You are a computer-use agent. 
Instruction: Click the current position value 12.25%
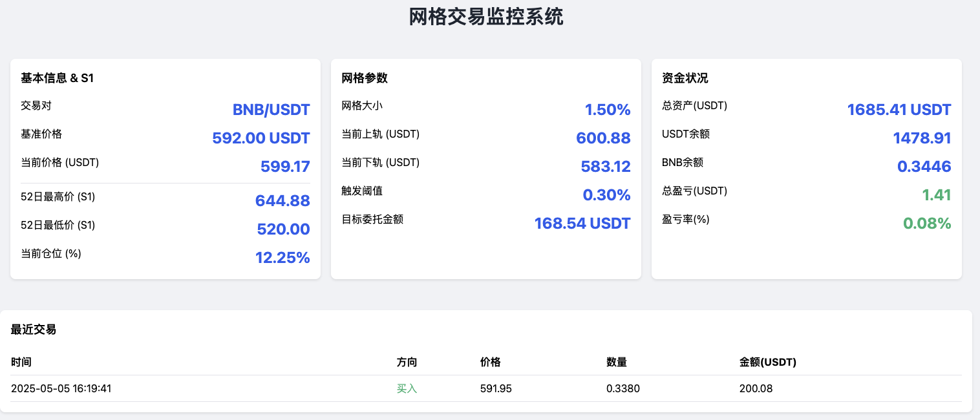click(x=282, y=258)
